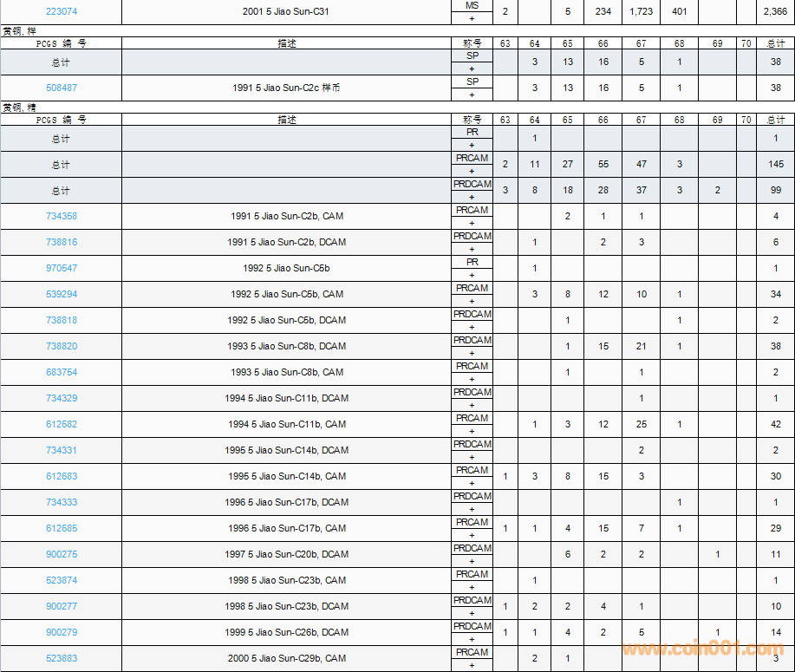The height and width of the screenshot is (672, 795).
Task: Select the 738816 PCGS link
Action: [61, 242]
